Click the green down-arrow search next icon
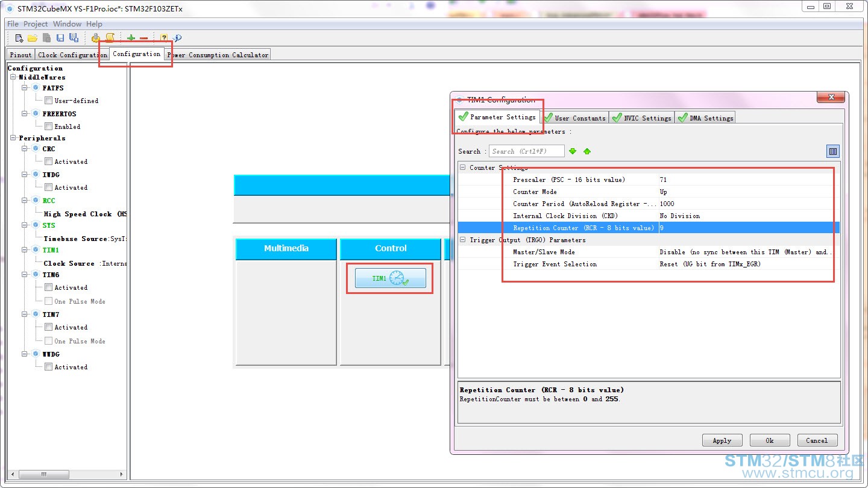This screenshot has height=488, width=868. point(573,151)
